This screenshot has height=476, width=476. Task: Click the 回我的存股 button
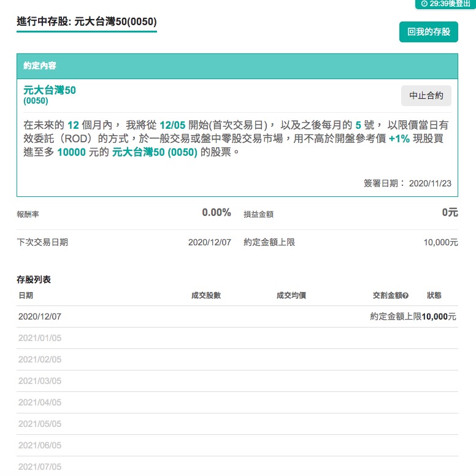pyautogui.click(x=428, y=32)
